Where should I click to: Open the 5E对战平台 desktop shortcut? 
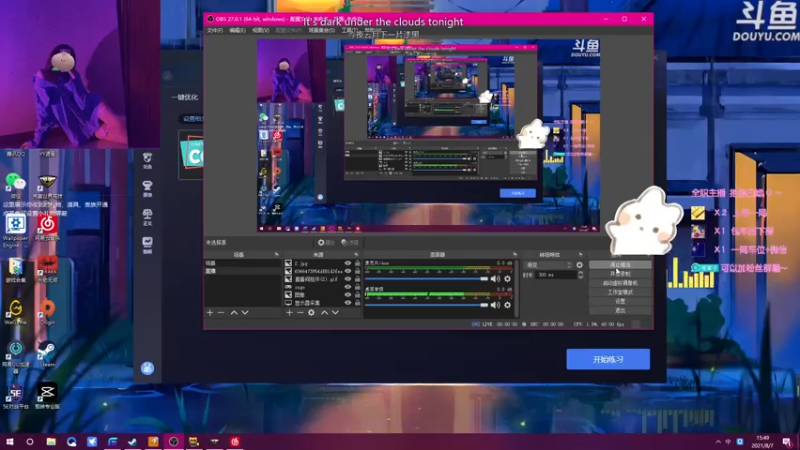tap(16, 396)
